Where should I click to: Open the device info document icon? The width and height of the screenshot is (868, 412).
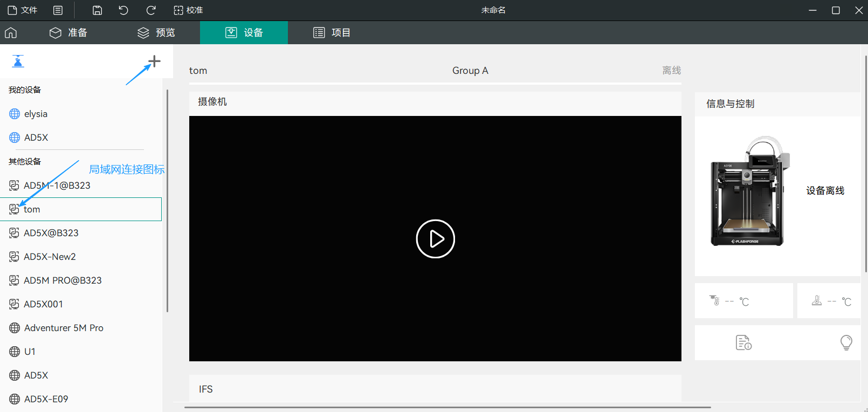click(743, 342)
